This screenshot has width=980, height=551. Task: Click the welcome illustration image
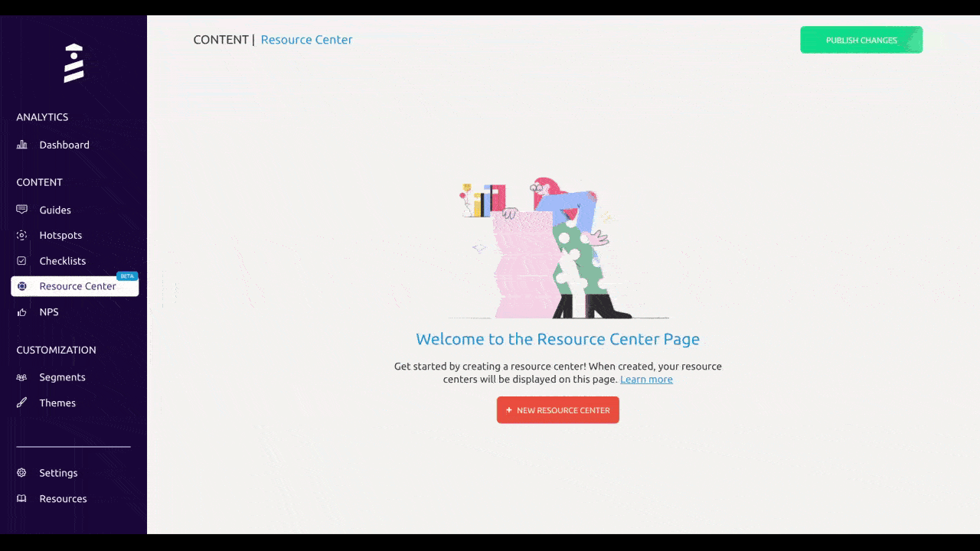(558, 248)
